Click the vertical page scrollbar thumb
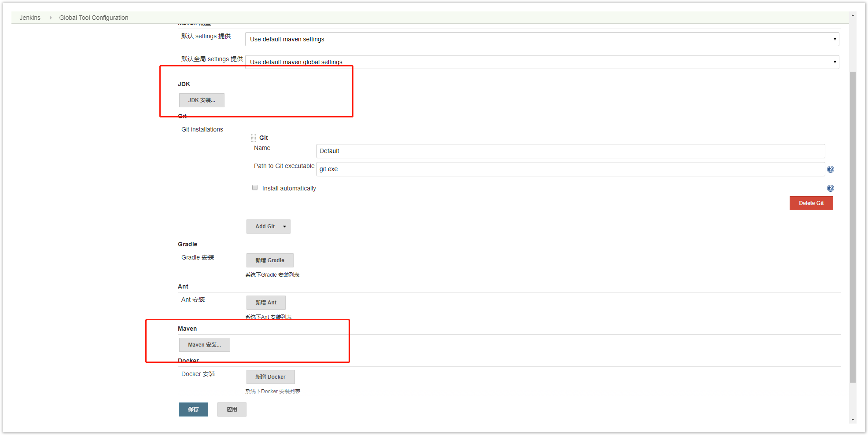The height and width of the screenshot is (435, 868). (x=853, y=227)
